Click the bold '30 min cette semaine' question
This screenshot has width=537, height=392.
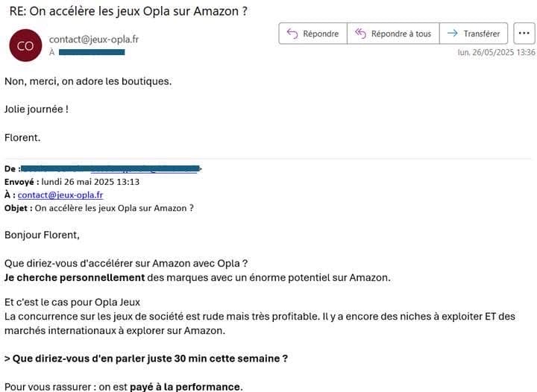(149, 358)
